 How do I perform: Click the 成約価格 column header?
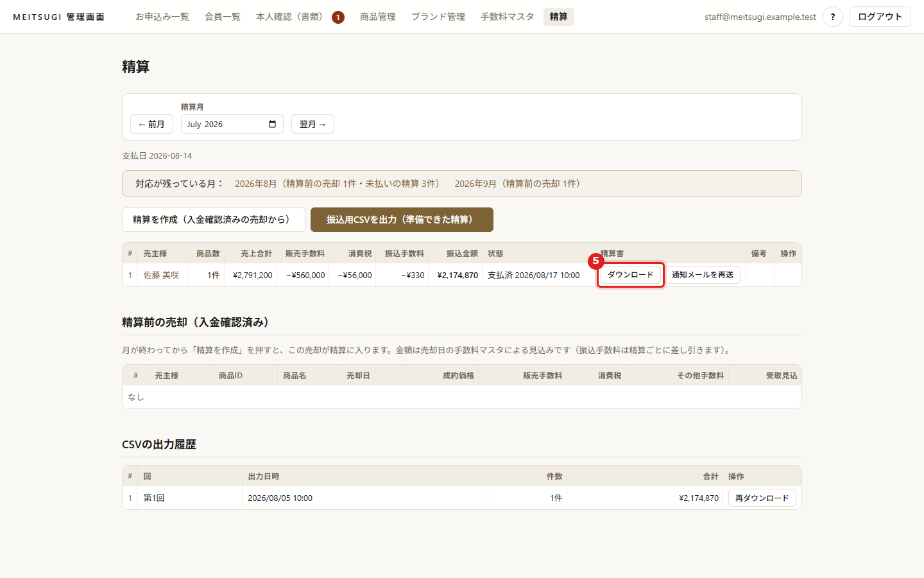pyautogui.click(x=458, y=376)
